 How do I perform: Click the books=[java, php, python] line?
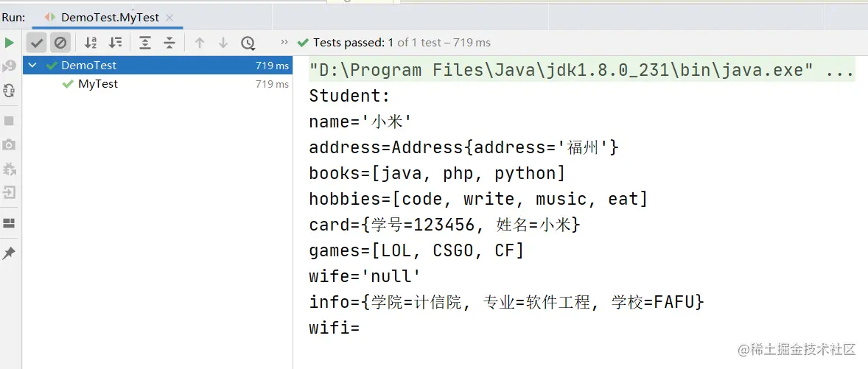pos(438,174)
